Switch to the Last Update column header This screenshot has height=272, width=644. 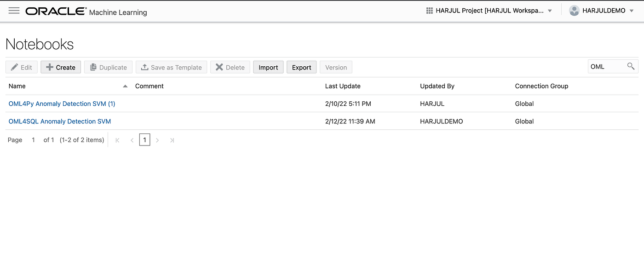(x=342, y=86)
